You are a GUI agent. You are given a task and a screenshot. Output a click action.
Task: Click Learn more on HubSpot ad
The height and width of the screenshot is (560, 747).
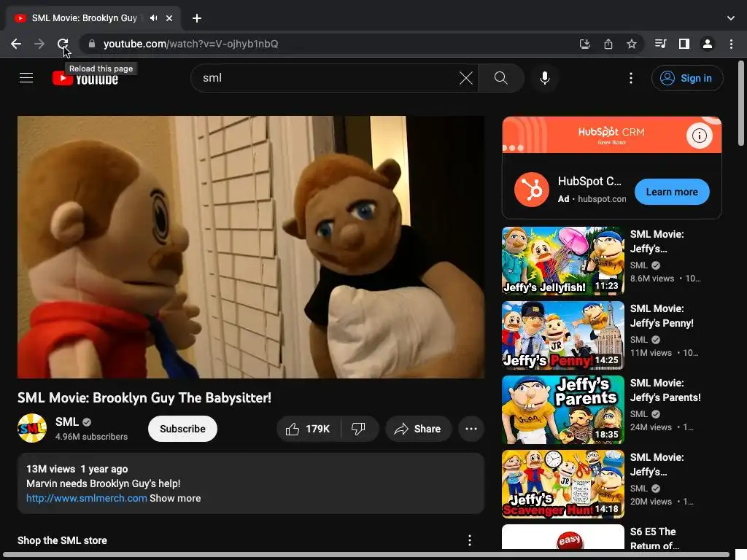[672, 192]
